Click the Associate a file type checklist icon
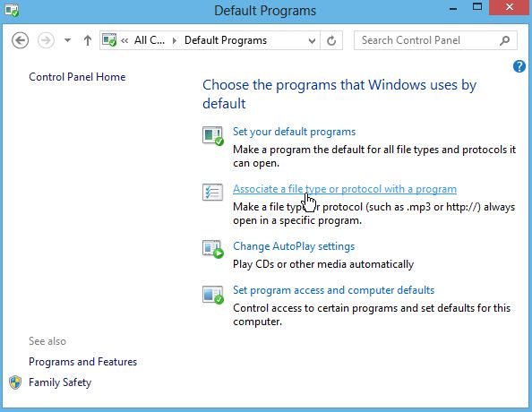Screen dimensions: 532x412 213,192
